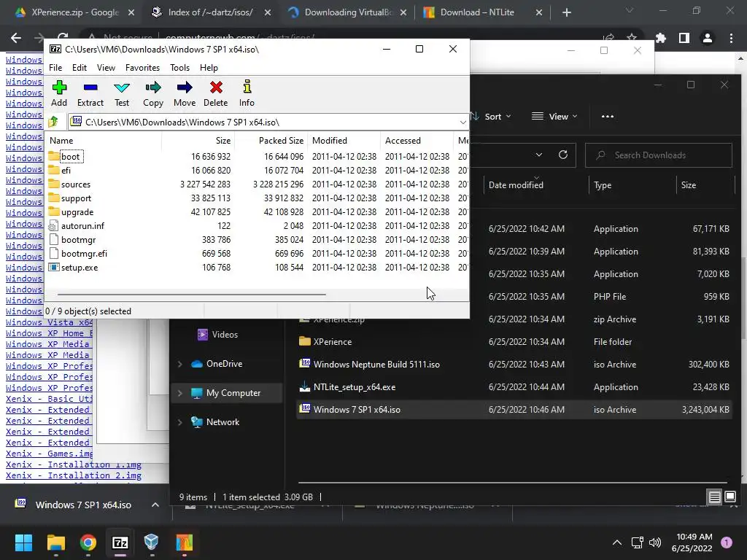Select NTLite_setup_x64.exe in Downloads
The width and height of the screenshot is (747, 560).
coord(354,387)
